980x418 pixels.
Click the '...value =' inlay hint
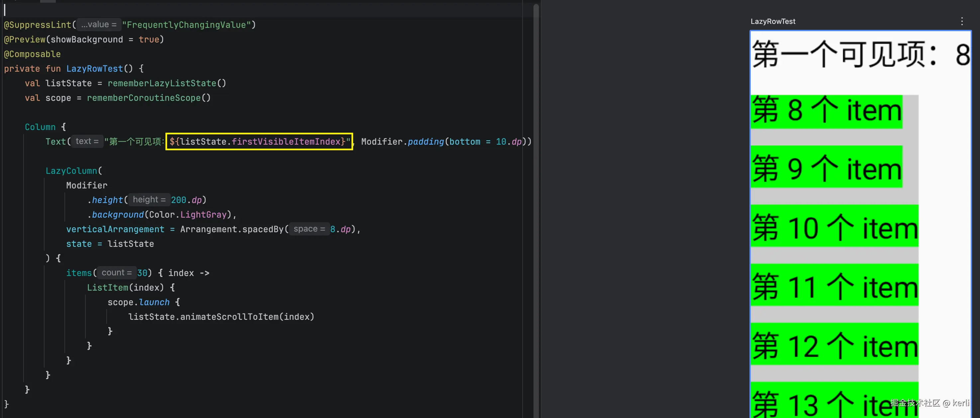[99, 25]
